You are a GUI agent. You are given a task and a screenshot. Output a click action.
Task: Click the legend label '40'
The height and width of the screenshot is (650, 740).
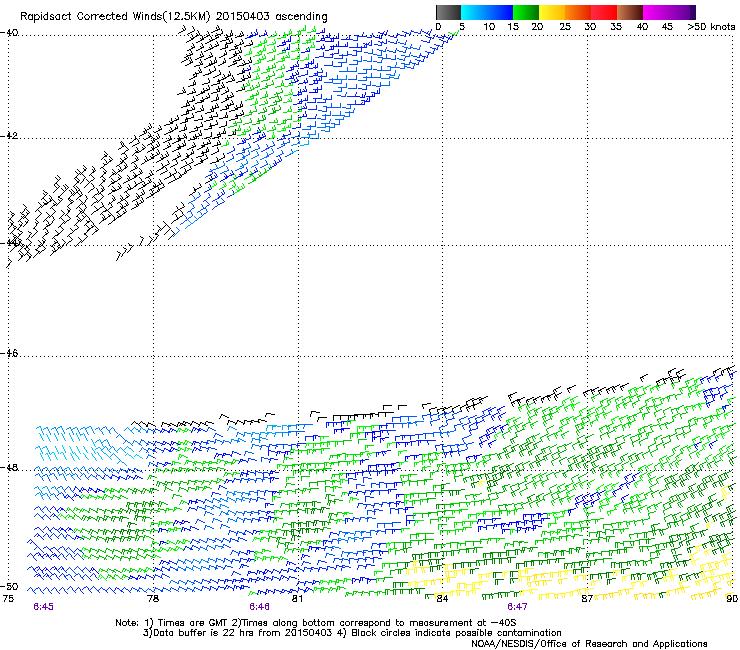[642, 27]
